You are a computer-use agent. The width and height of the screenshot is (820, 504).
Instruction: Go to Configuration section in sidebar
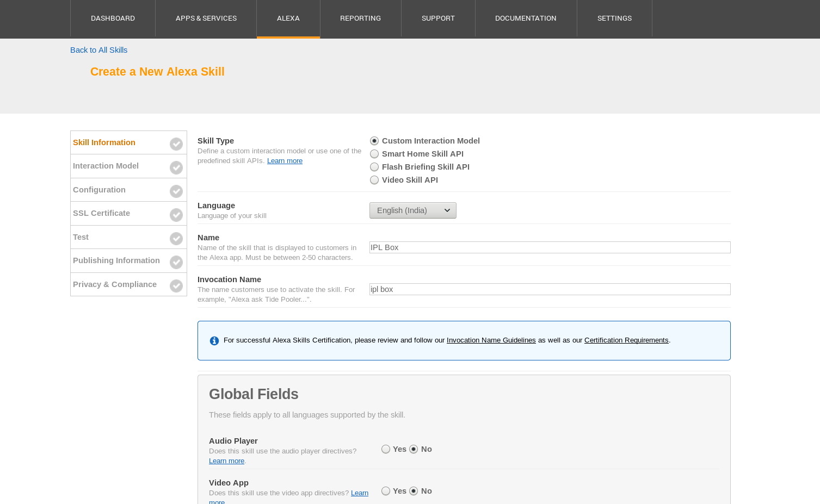coord(128,190)
